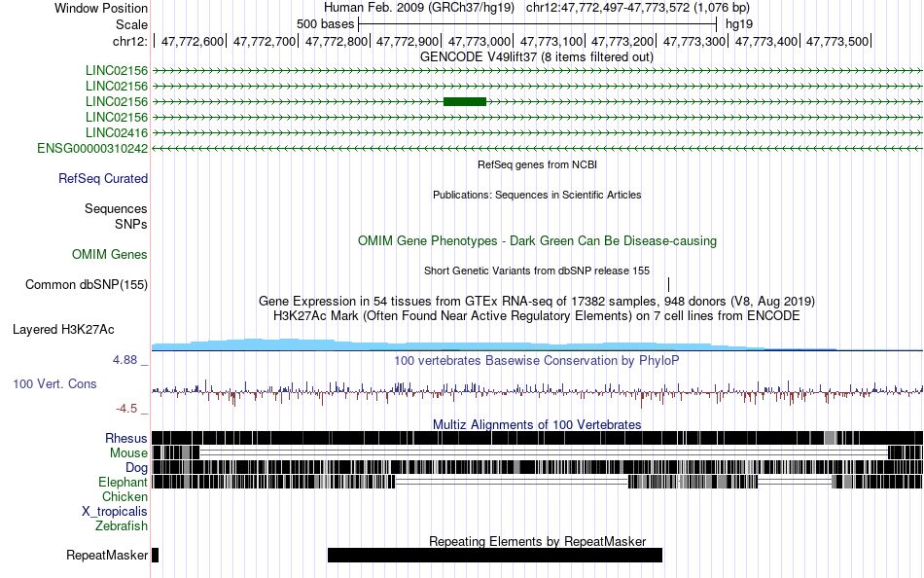Click the Zebrafish alignment label
Screen dimensions: 924x578
[x=122, y=526]
